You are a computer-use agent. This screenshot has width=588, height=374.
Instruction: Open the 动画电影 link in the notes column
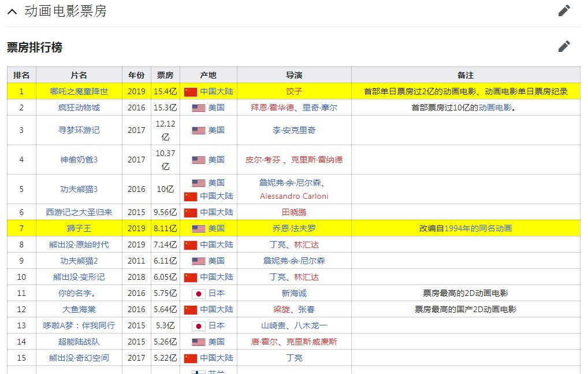495,108
